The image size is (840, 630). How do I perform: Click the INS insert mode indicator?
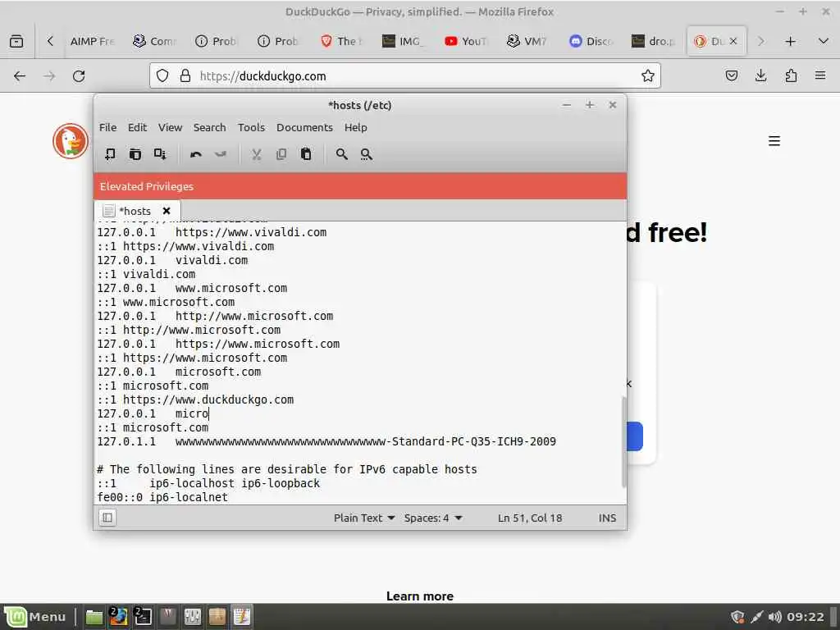[607, 518]
